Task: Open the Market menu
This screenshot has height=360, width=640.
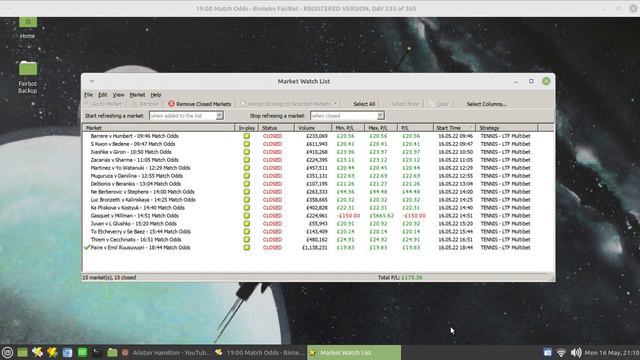Action: tap(137, 95)
